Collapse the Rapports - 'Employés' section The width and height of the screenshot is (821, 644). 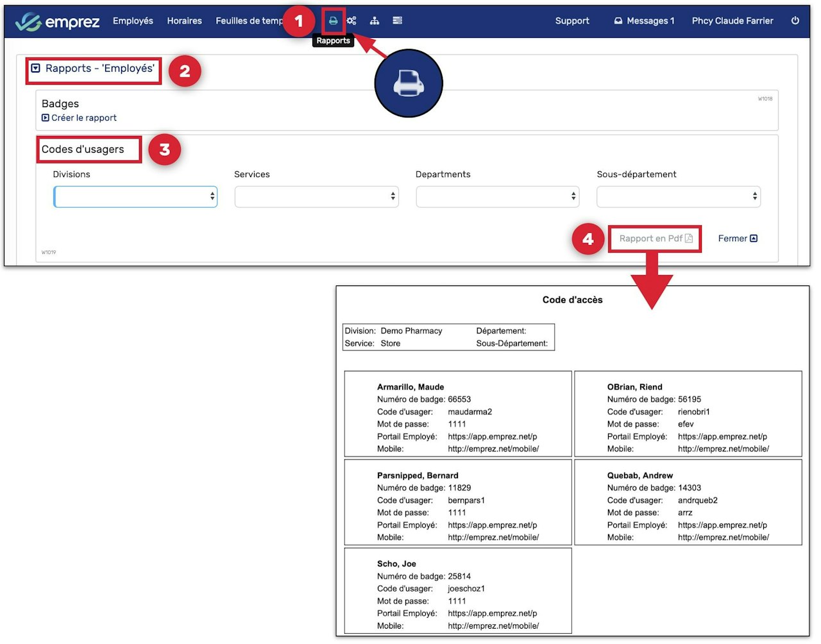click(x=36, y=69)
